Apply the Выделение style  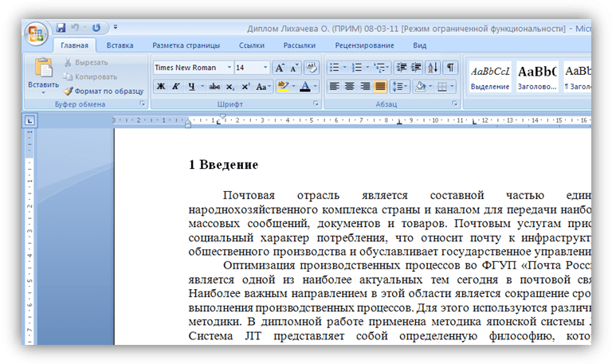[x=490, y=77]
